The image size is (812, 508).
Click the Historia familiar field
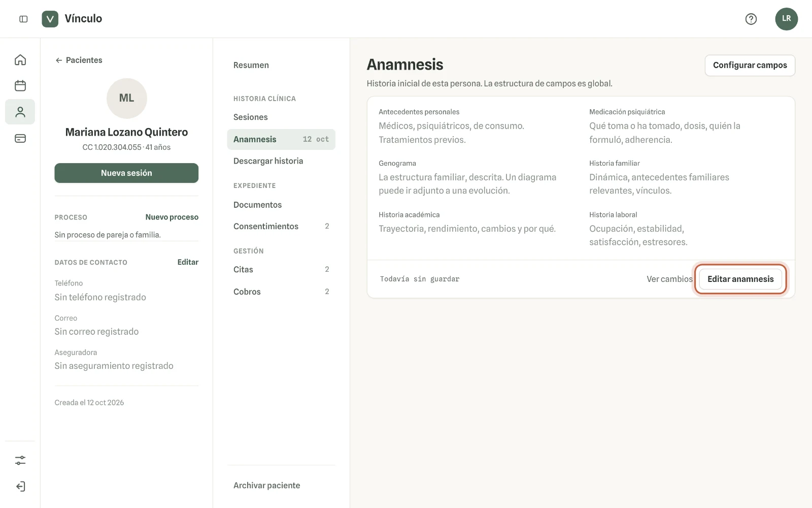686,177
